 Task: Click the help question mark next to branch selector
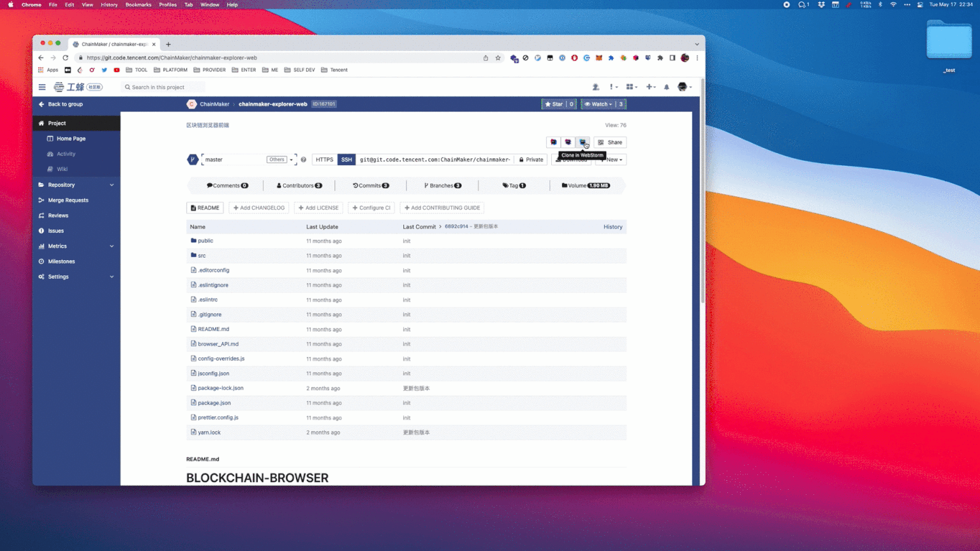point(304,159)
